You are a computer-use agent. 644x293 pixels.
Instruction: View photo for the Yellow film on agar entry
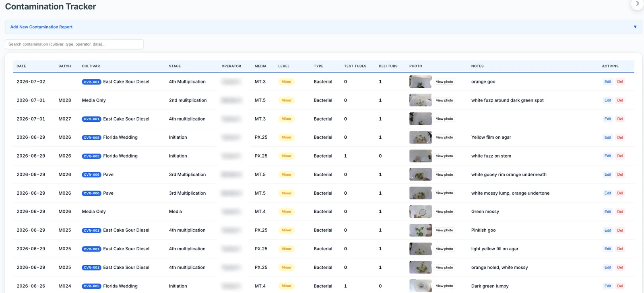coord(444,137)
